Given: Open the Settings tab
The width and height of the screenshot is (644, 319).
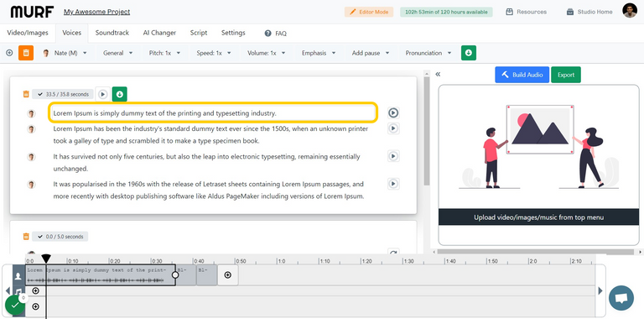Looking at the screenshot, I should pyautogui.click(x=233, y=33).
